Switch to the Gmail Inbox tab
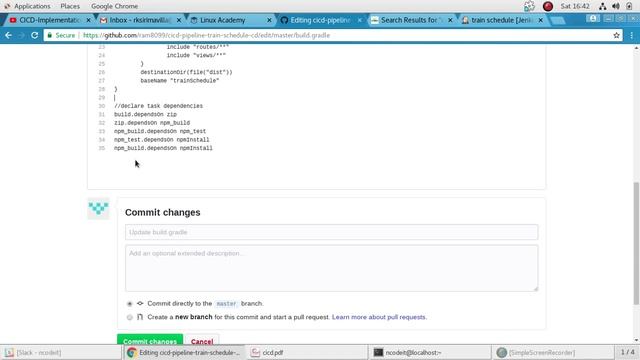 point(139,20)
